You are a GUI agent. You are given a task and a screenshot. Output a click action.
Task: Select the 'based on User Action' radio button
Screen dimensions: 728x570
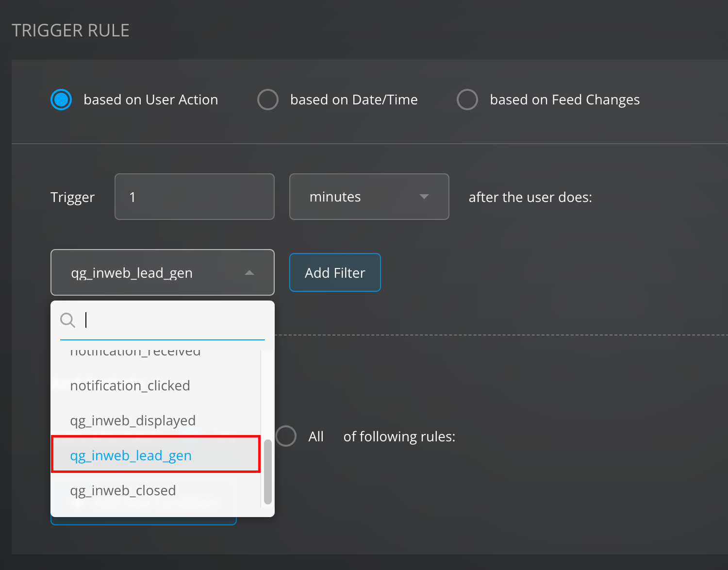(61, 100)
